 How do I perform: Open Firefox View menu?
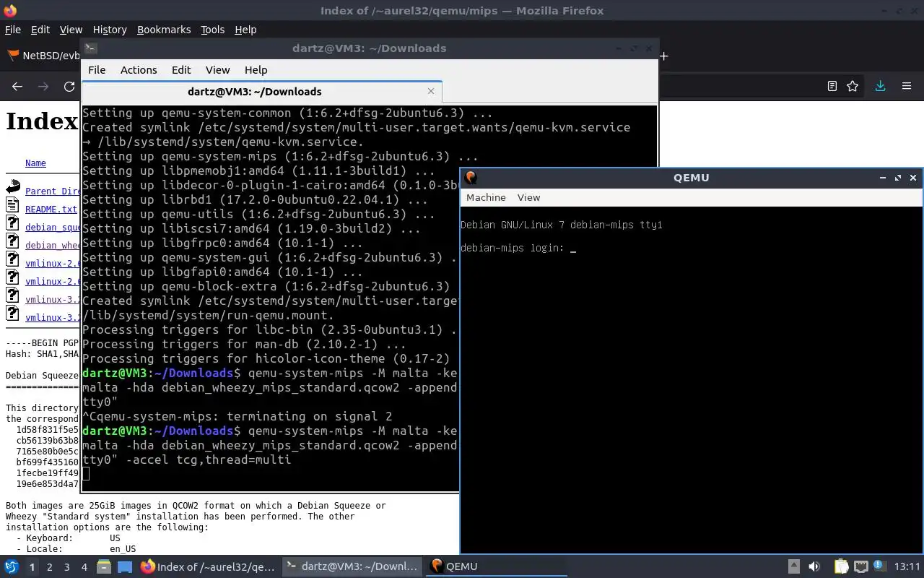[71, 30]
